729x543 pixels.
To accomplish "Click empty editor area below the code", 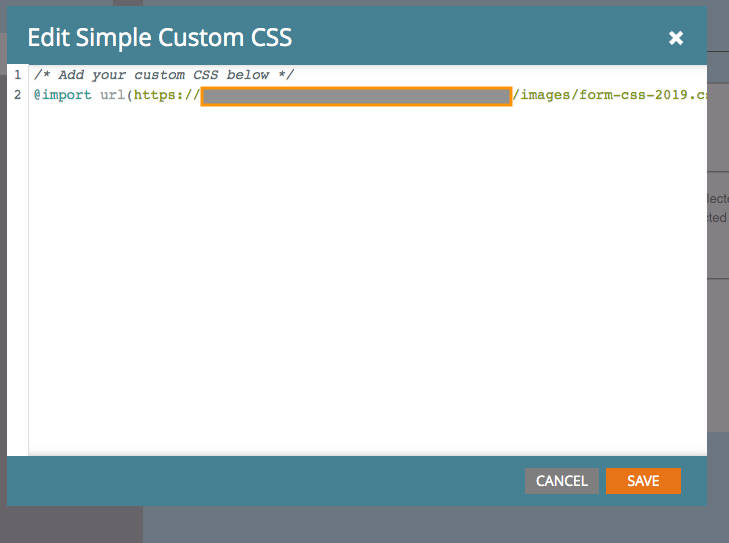I will click(360, 280).
